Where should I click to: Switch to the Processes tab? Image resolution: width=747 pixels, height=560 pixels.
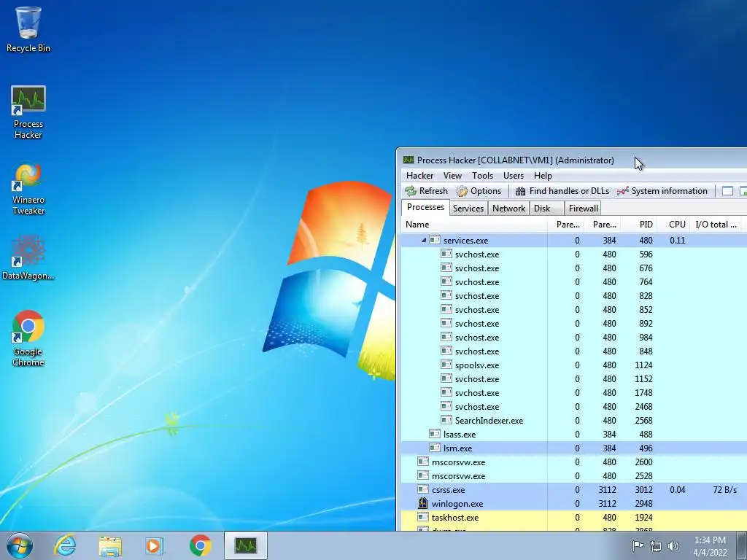click(425, 207)
